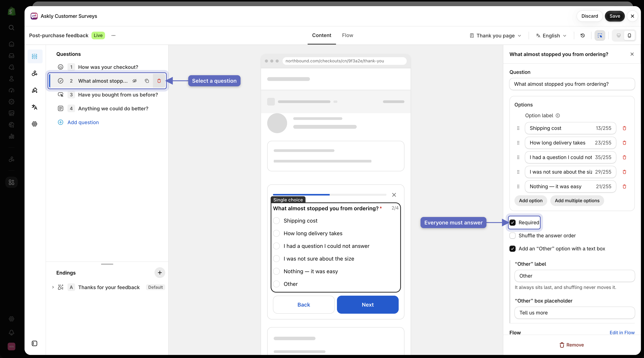Switch to the Flow tab
This screenshot has height=358, width=644.
[x=347, y=35]
